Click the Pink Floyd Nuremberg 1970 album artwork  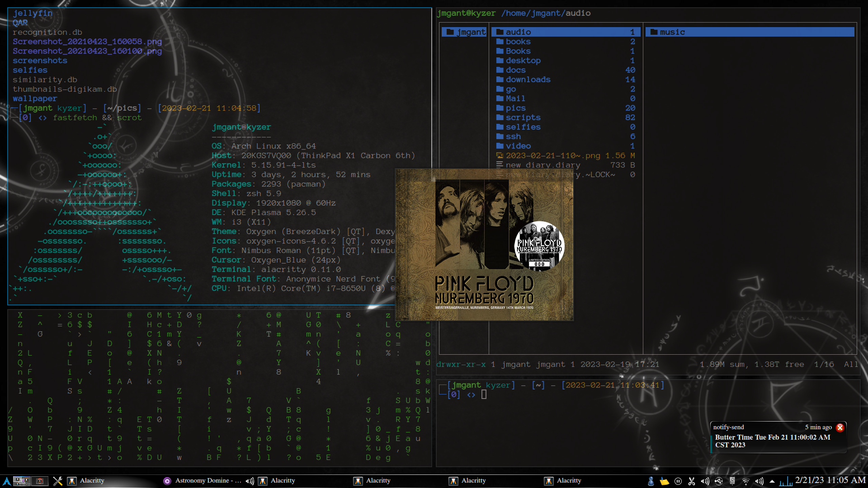click(x=484, y=244)
